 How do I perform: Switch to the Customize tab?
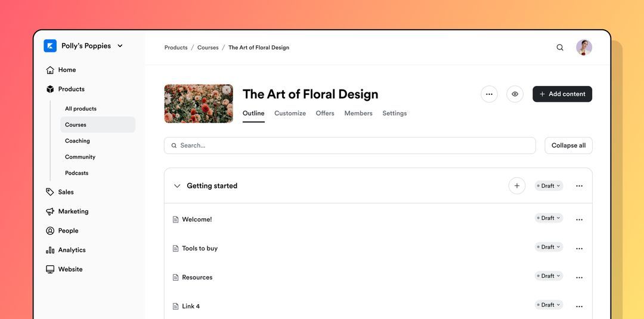tap(290, 113)
